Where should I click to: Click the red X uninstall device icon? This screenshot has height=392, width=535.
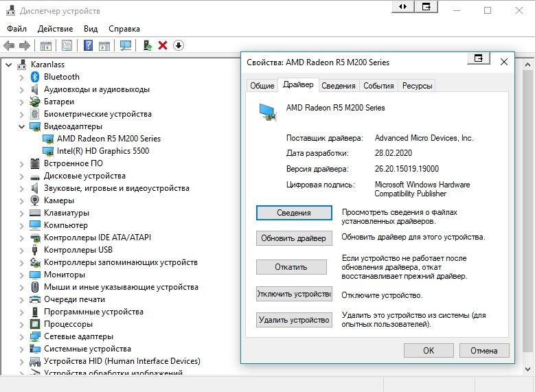163,45
